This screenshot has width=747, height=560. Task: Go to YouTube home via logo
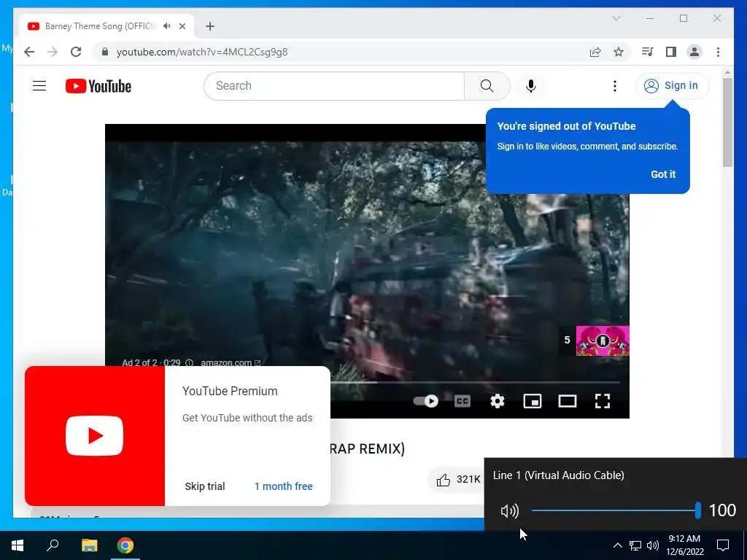tap(98, 86)
